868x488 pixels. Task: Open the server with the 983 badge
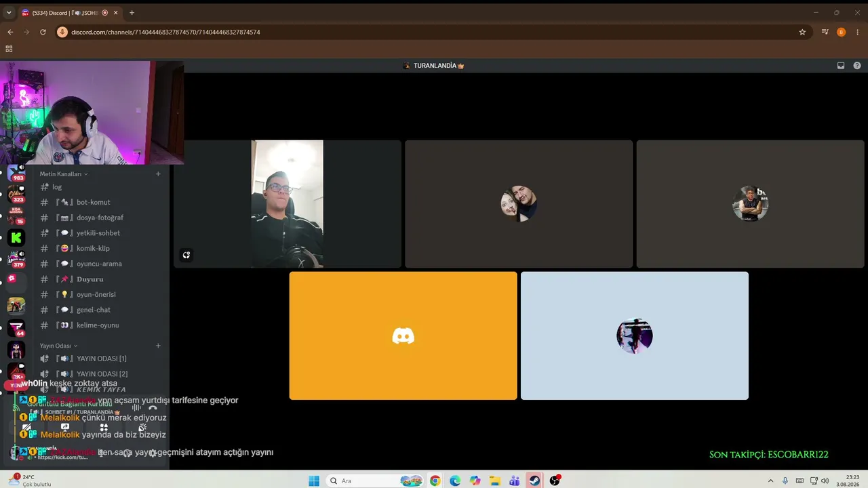(x=16, y=172)
